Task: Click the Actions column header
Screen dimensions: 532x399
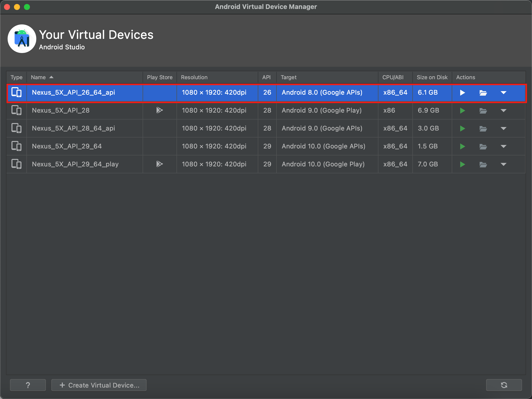Action: point(489,77)
